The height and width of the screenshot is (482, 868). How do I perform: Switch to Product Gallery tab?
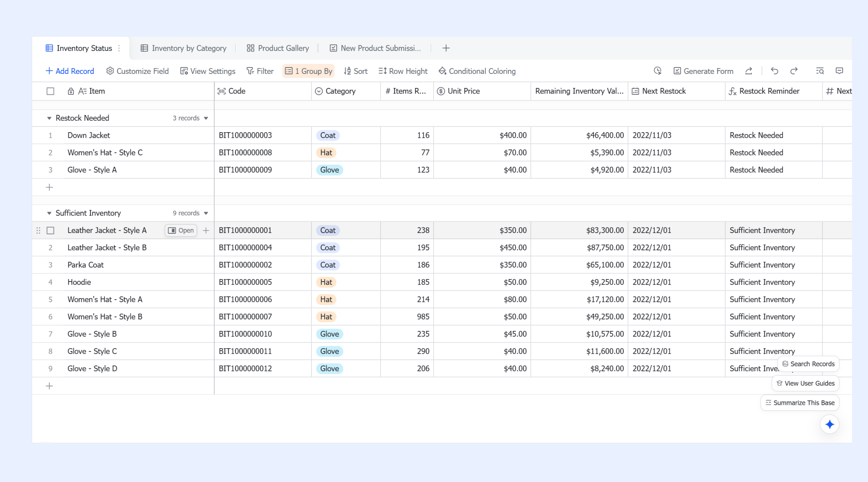coord(278,48)
